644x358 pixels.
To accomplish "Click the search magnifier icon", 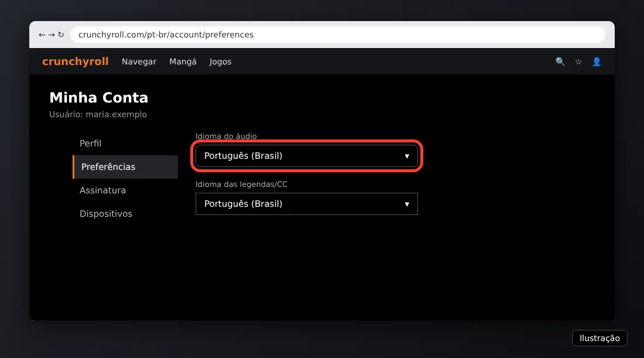I will pyautogui.click(x=560, y=62).
